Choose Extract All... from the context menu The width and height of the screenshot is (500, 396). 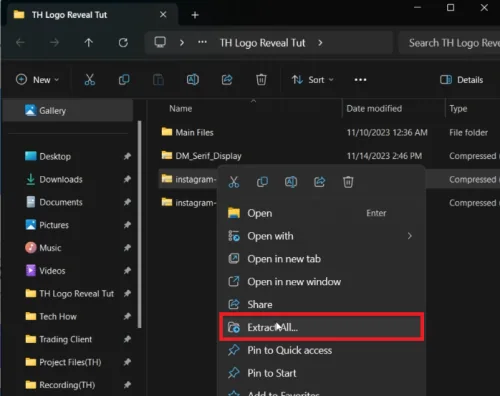tap(322, 327)
